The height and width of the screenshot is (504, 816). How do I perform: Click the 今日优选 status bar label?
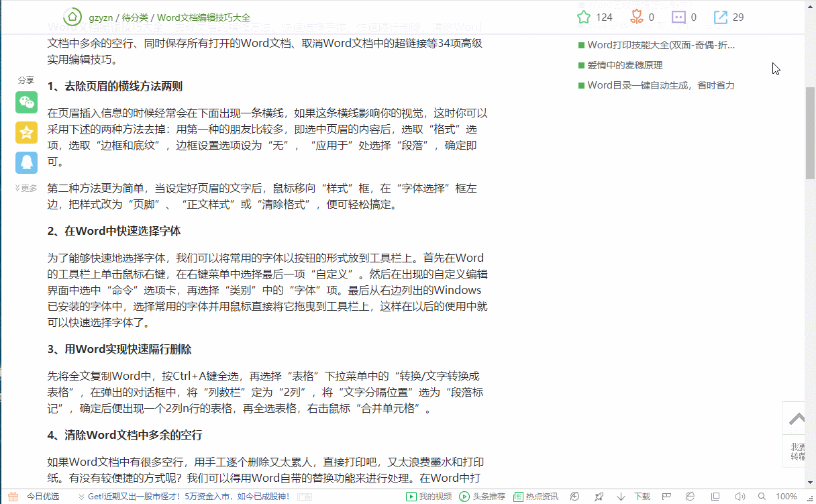coord(42,497)
